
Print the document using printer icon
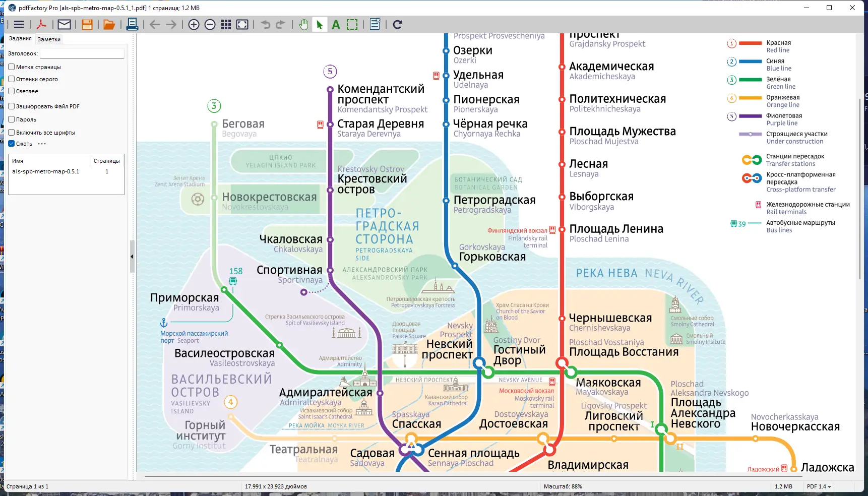pos(132,24)
